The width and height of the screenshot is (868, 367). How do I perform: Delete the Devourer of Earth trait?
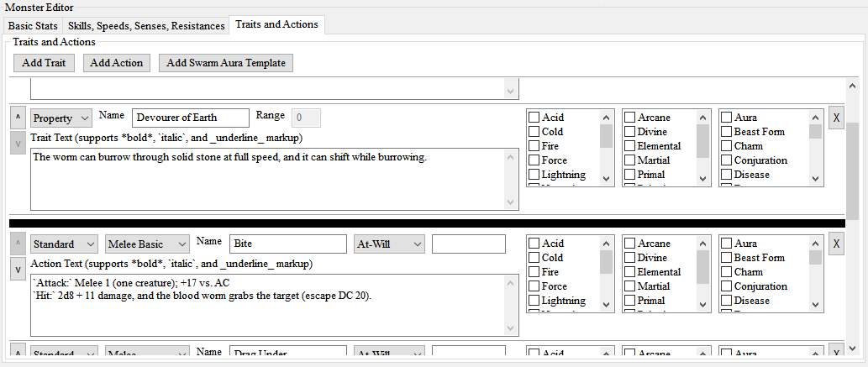point(836,118)
